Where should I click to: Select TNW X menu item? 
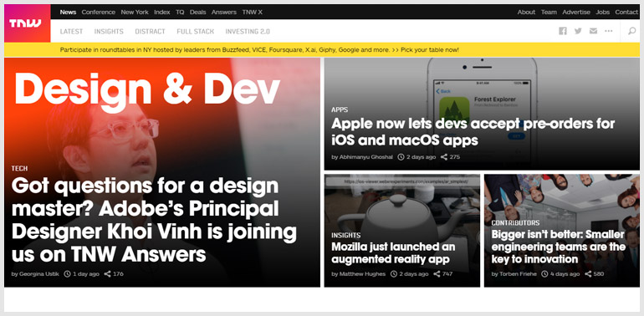click(253, 12)
